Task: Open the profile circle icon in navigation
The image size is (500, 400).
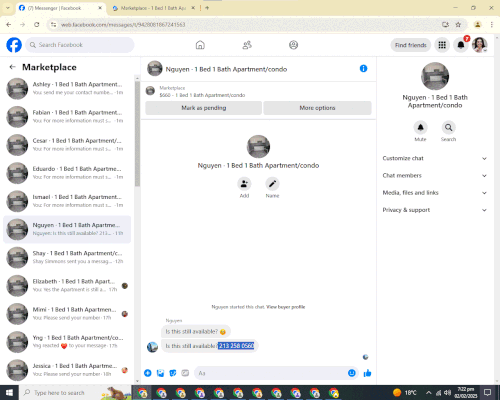Action: (x=293, y=45)
